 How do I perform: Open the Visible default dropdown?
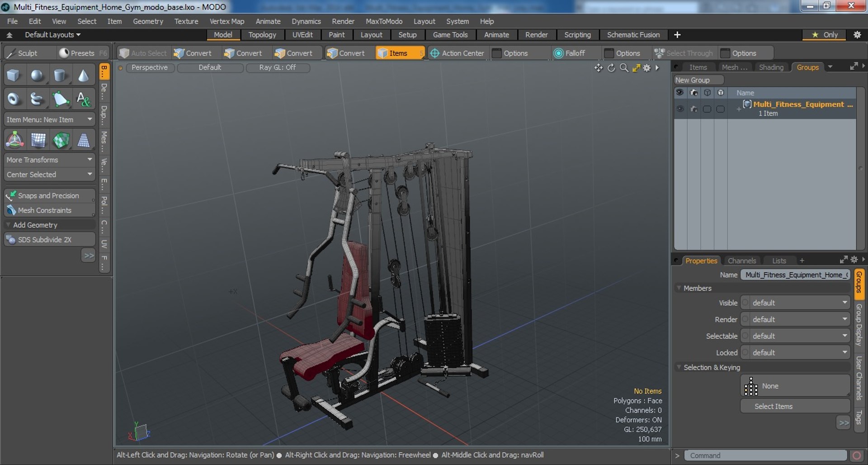click(x=796, y=303)
